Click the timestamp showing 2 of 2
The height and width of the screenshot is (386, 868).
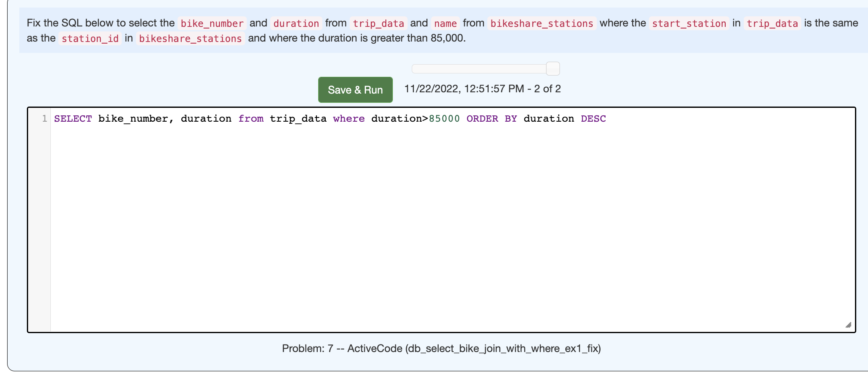coord(483,89)
